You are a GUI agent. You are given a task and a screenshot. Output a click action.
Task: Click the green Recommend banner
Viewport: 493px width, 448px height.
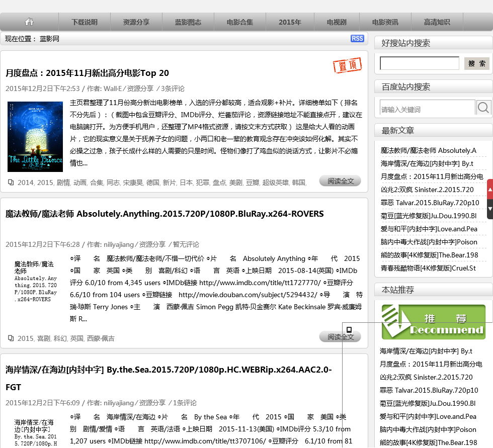[434, 322]
